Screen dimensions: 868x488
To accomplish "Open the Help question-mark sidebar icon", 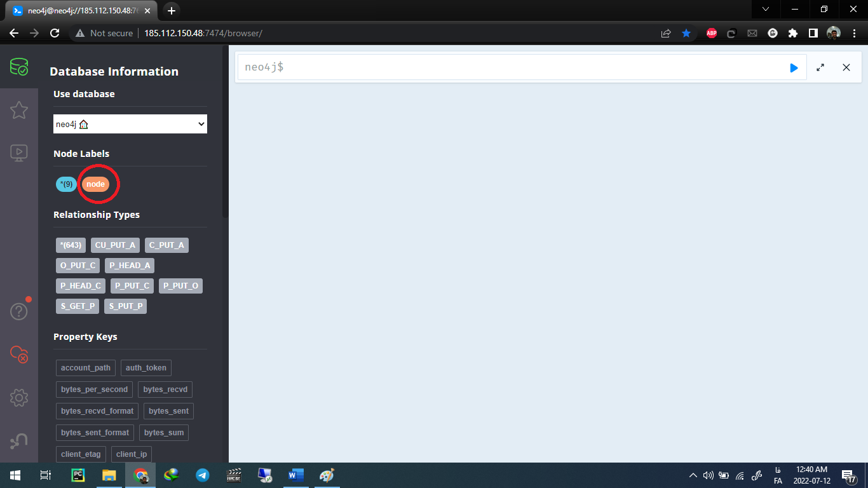I will click(19, 311).
